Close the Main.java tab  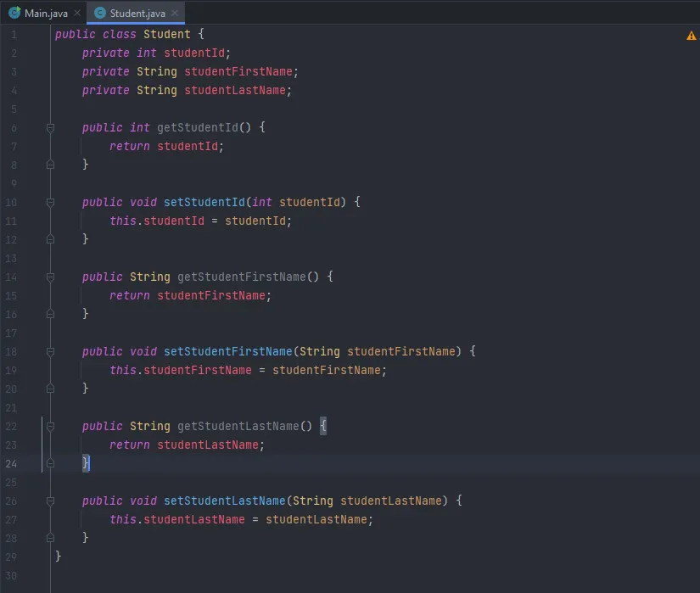[x=77, y=13]
